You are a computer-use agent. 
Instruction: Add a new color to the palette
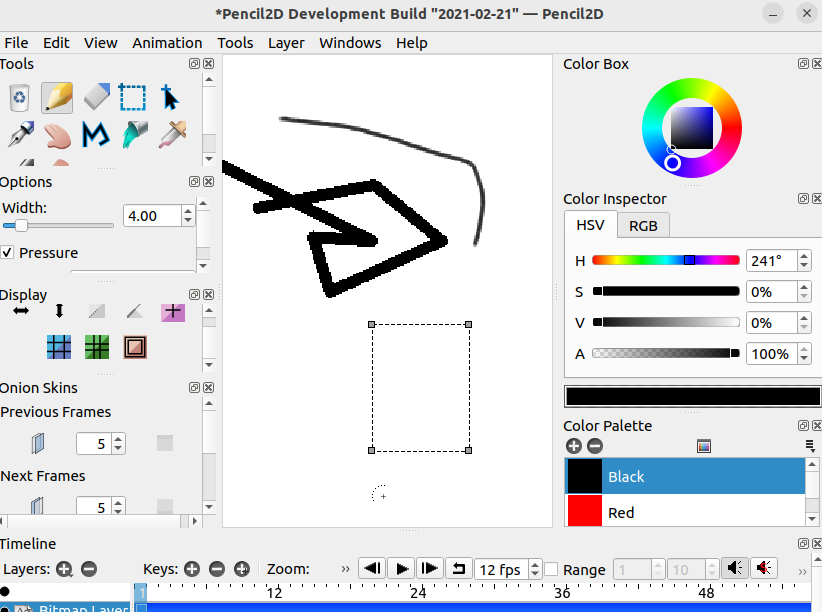(574, 446)
